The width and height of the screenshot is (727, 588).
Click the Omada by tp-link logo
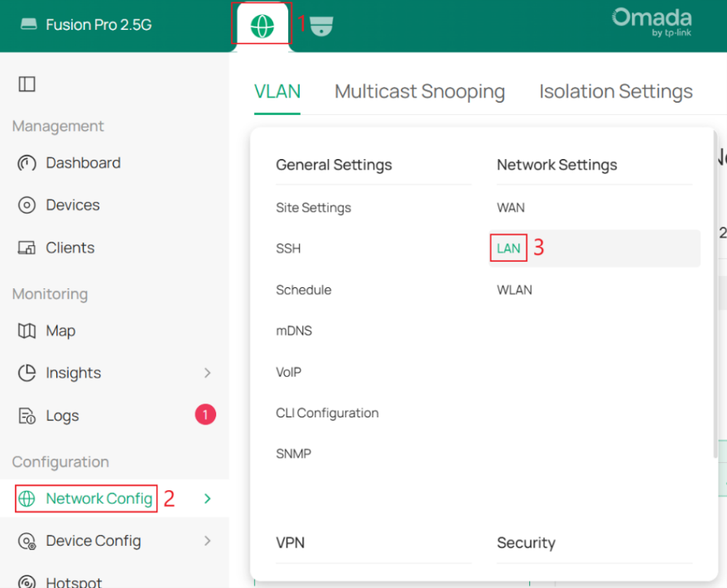pyautogui.click(x=652, y=22)
